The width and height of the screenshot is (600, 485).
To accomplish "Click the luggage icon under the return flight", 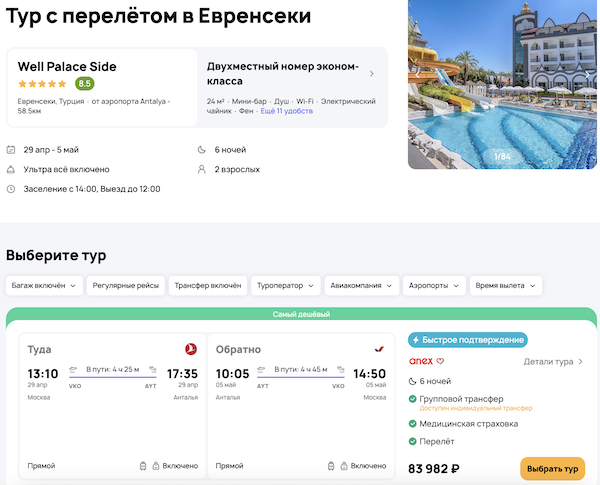I will [x=331, y=466].
